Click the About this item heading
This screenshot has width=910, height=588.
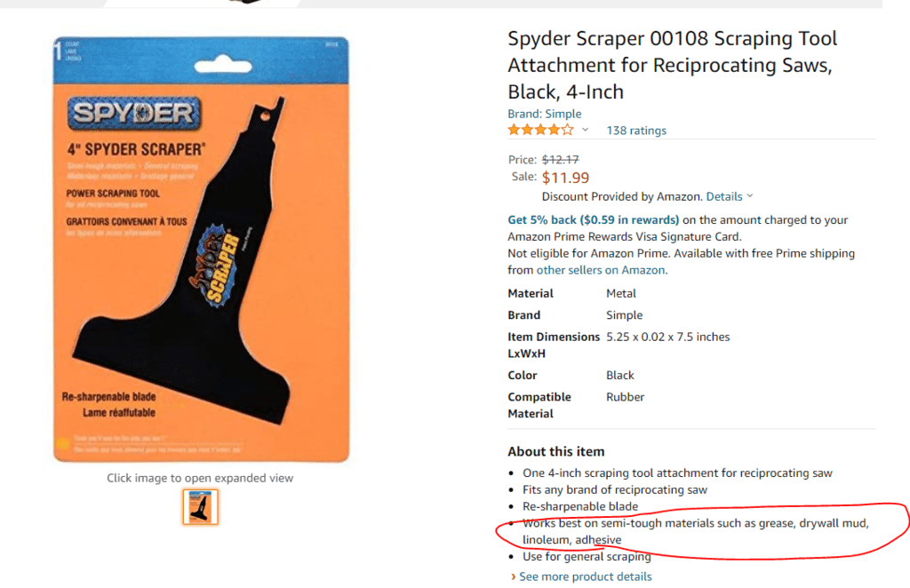pyautogui.click(x=555, y=451)
